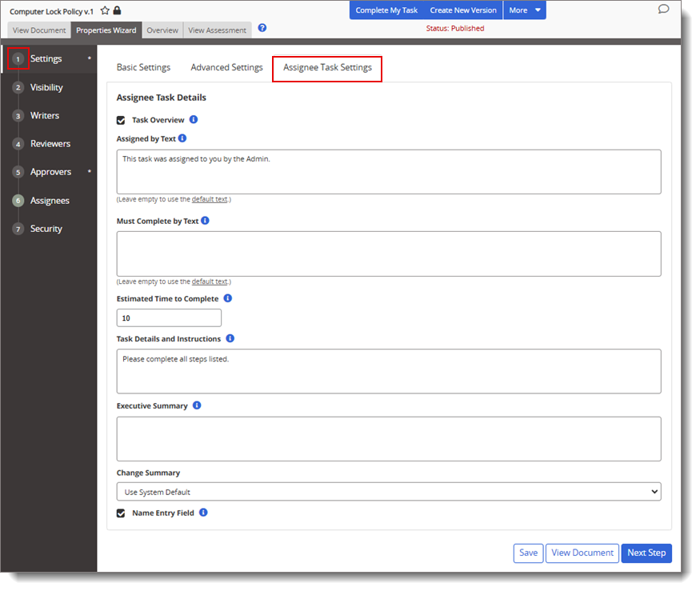The image size is (700, 591).
Task: Open the help question mark icon
Action: tap(262, 28)
